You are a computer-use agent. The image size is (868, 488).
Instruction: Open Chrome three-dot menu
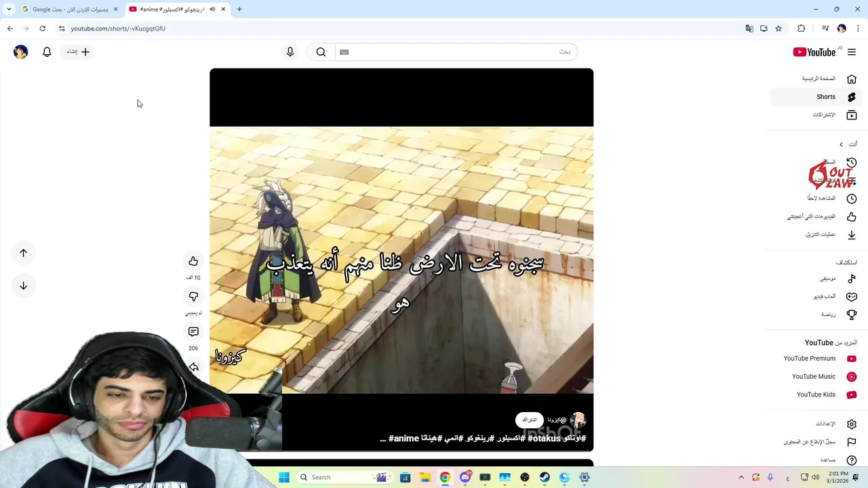859,28
